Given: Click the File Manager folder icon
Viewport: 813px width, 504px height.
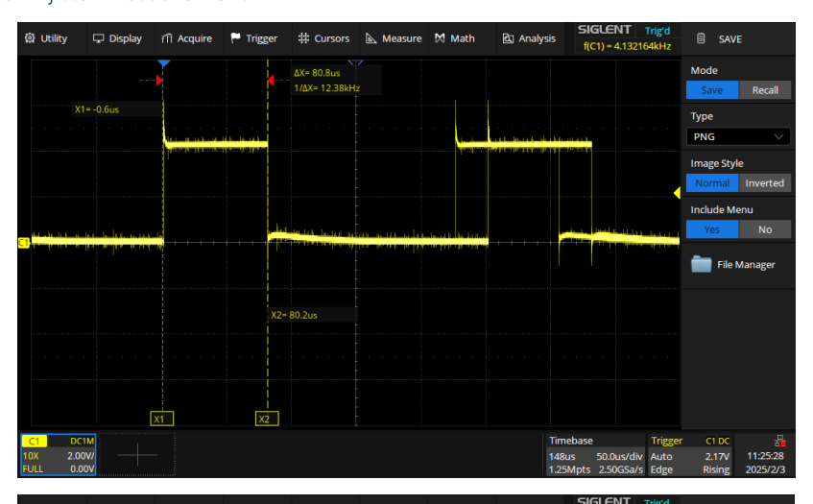Looking at the screenshot, I should click(701, 264).
